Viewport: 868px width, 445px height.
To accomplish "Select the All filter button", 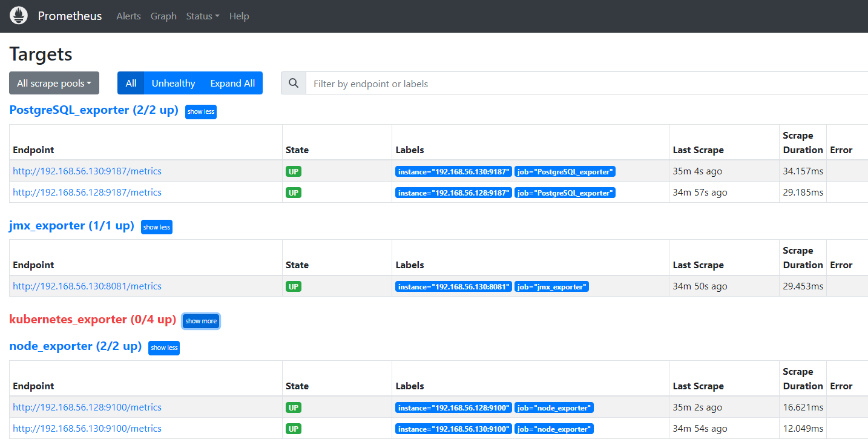I will pos(131,84).
